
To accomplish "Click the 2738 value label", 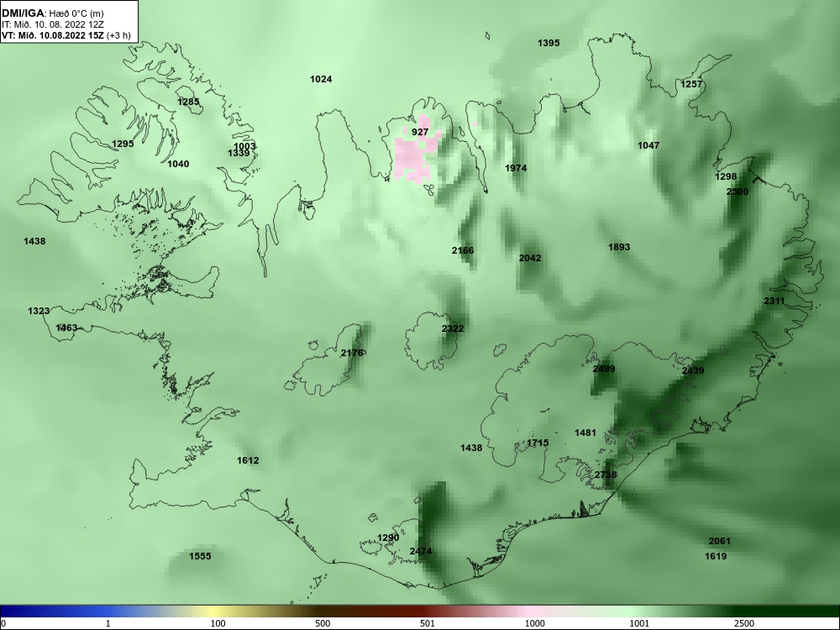I will click(x=606, y=475).
